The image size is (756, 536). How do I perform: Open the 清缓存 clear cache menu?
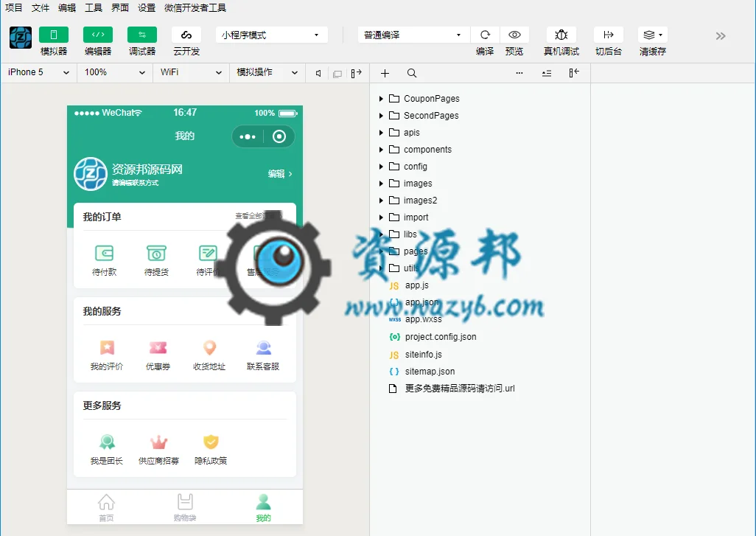pyautogui.click(x=653, y=35)
